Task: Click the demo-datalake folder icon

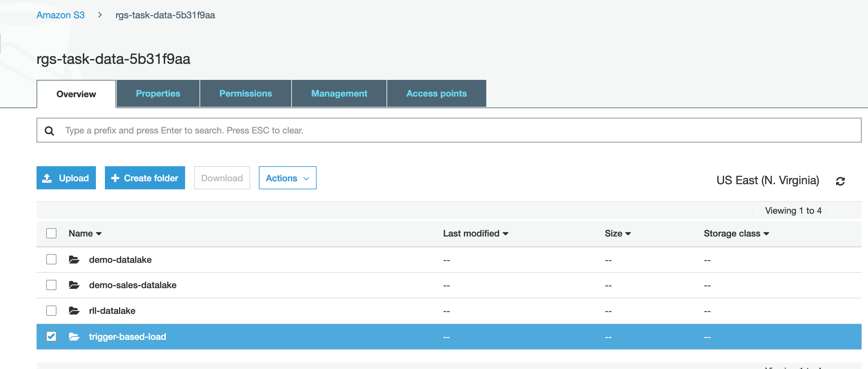Action: click(x=74, y=260)
